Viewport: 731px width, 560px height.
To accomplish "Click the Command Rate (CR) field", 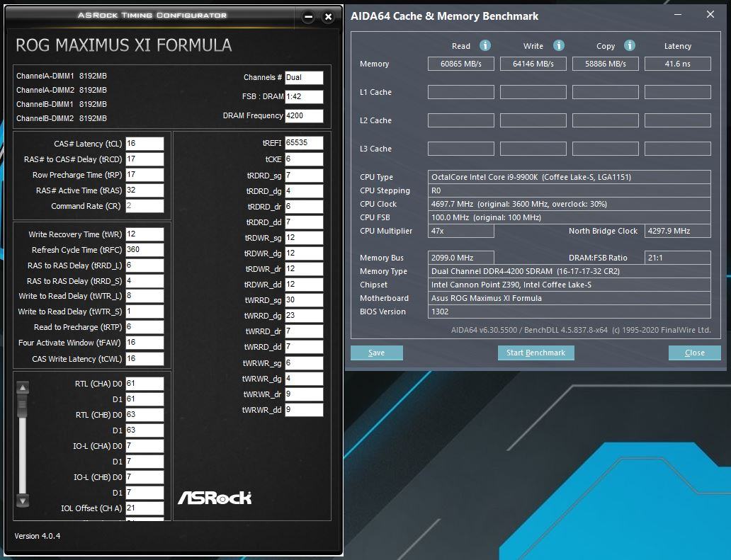I will 144,206.
